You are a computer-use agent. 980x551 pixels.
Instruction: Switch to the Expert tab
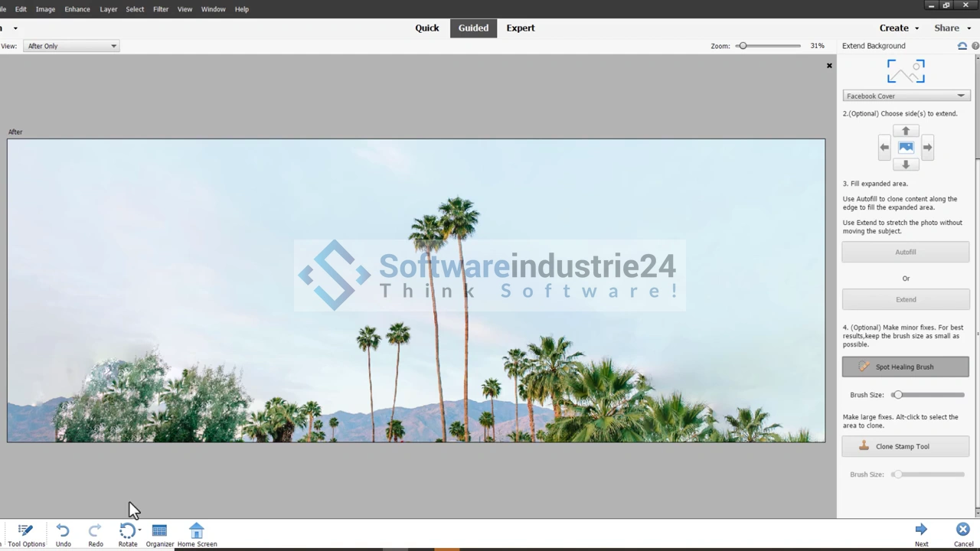[520, 28]
